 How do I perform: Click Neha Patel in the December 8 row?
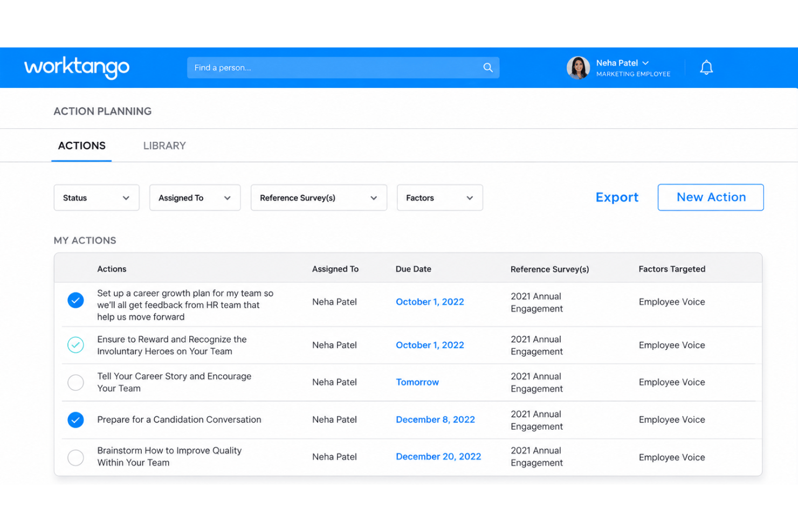pyautogui.click(x=334, y=419)
